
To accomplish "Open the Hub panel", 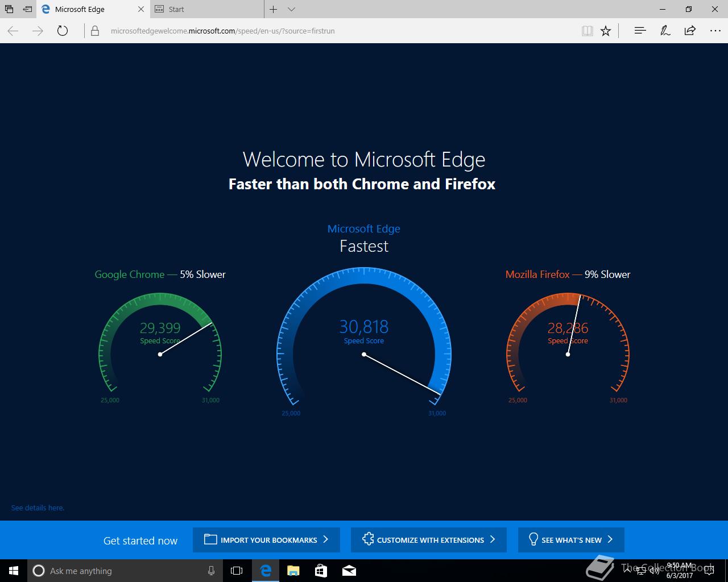I will 640,31.
